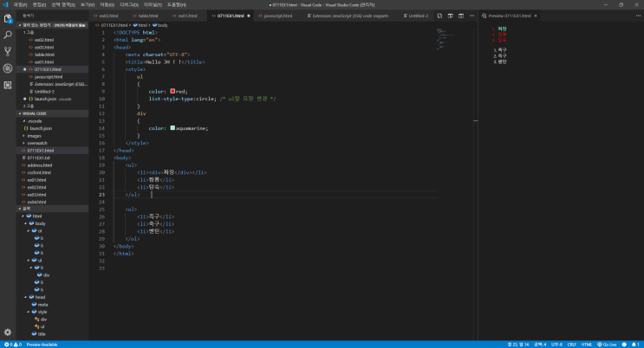Collapse the .vscode folder
The width and height of the screenshot is (644, 348).
coord(23,121)
